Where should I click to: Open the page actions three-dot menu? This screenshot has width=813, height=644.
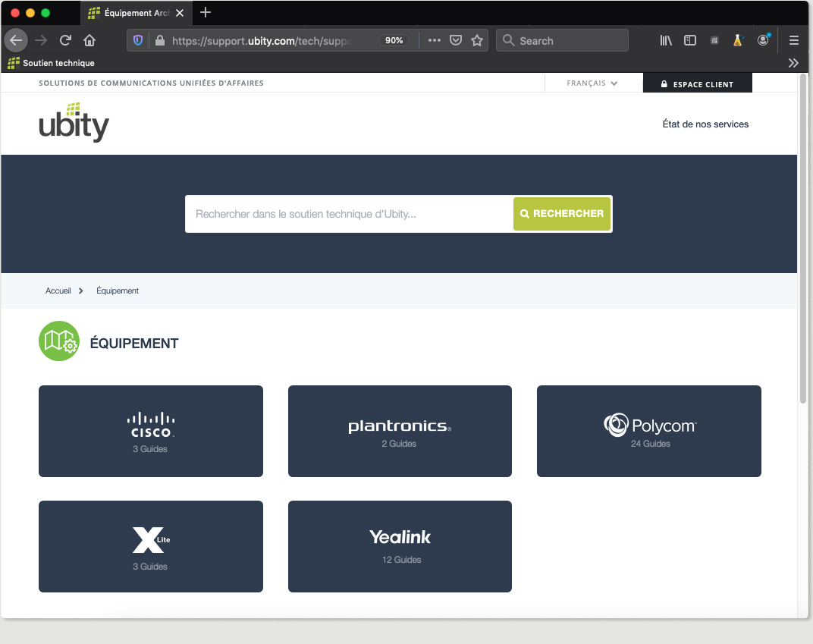pyautogui.click(x=434, y=40)
